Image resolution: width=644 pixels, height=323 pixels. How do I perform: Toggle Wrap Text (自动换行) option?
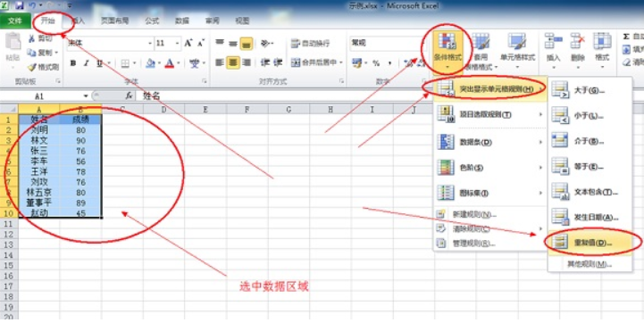[310, 43]
